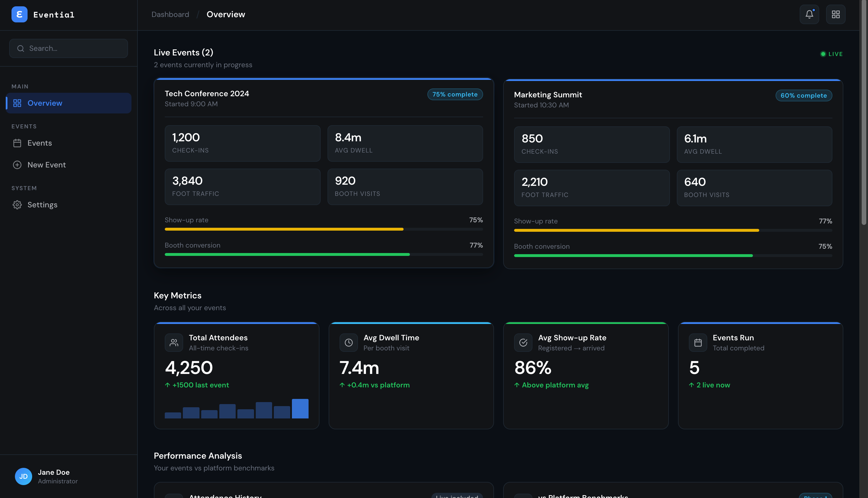Click the JD user avatar
The height and width of the screenshot is (498, 868).
coord(24,476)
